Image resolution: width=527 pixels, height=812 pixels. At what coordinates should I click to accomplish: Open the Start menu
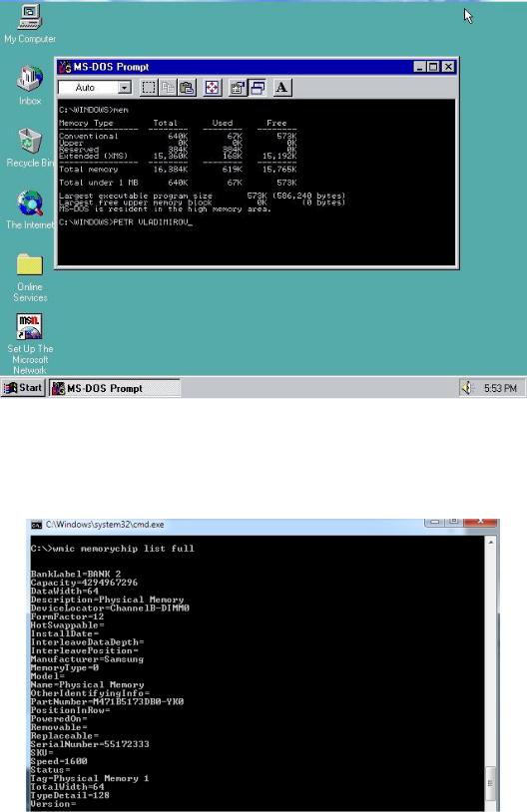23,388
